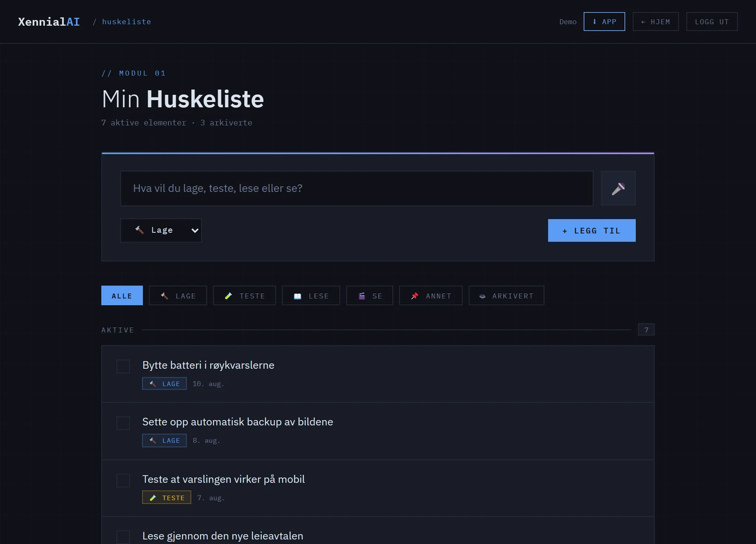Open the Lage category dropdown
Image resolution: width=756 pixels, height=544 pixels.
[161, 230]
